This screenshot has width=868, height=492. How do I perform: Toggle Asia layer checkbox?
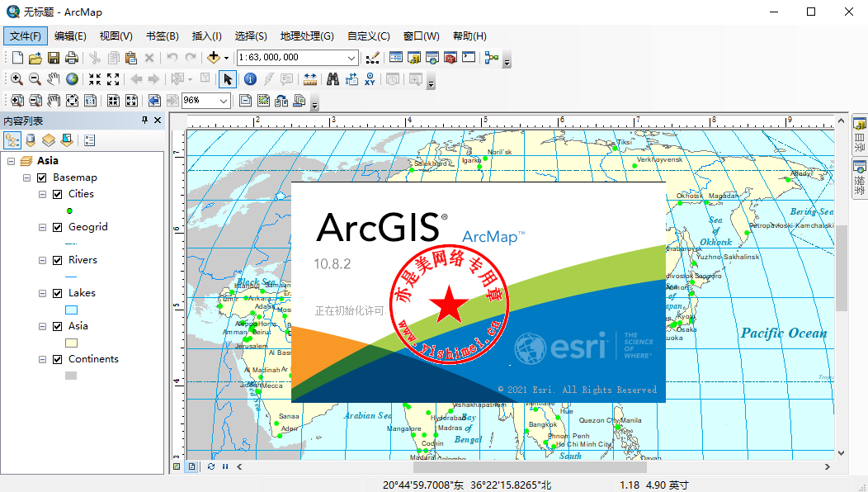coord(57,326)
